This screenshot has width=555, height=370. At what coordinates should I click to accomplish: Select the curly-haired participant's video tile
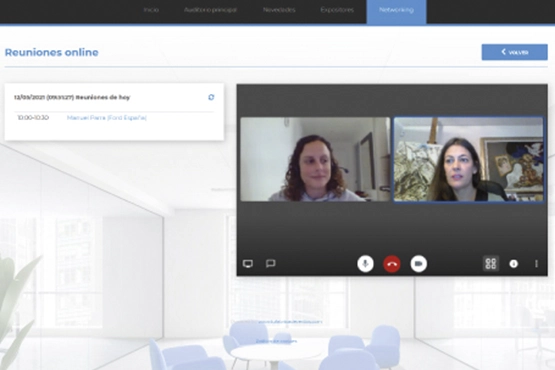315,159
